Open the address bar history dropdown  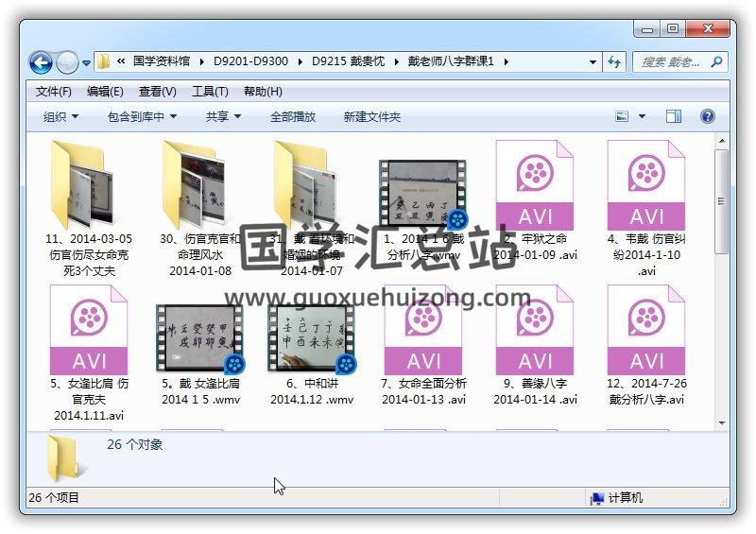pyautogui.click(x=593, y=61)
